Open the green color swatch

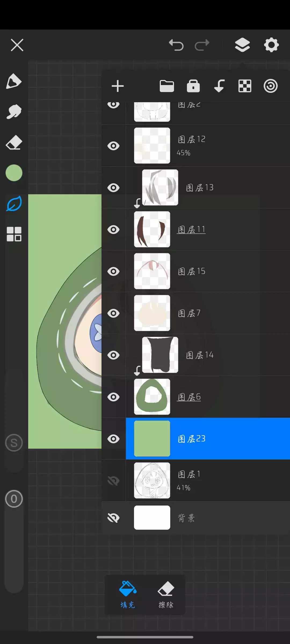14,173
